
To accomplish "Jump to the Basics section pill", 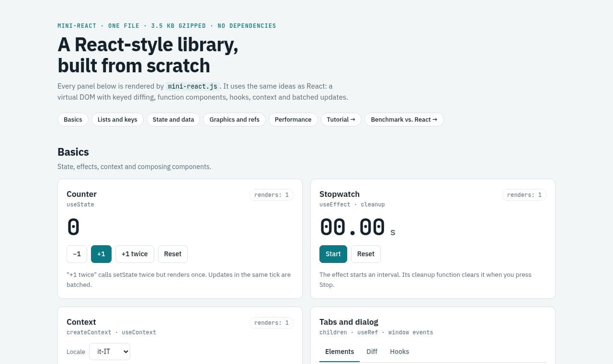I will [x=73, y=119].
